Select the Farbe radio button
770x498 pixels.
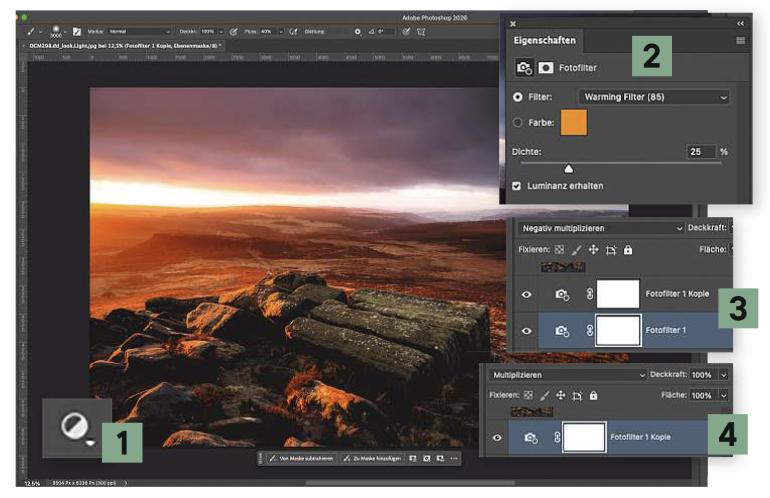(517, 122)
